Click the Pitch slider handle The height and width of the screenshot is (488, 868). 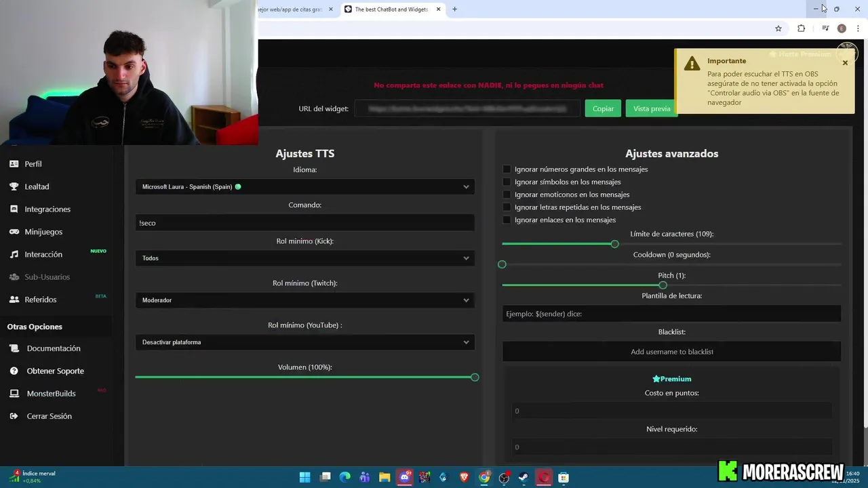coord(663,285)
